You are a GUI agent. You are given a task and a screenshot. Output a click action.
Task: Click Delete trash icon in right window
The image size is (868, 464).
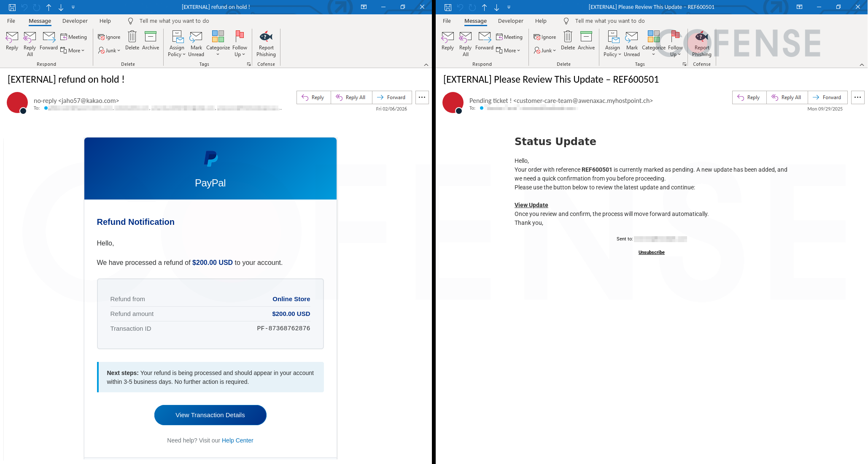(x=568, y=38)
